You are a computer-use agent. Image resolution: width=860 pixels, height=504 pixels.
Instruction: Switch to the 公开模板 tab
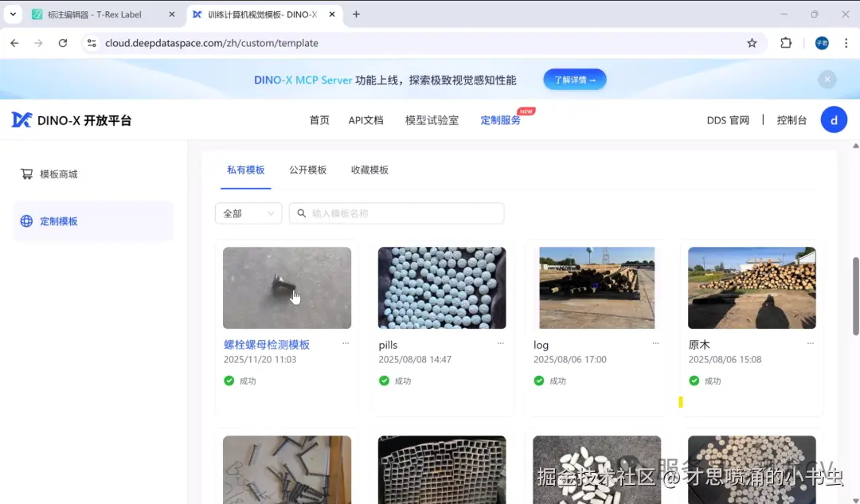pos(308,170)
